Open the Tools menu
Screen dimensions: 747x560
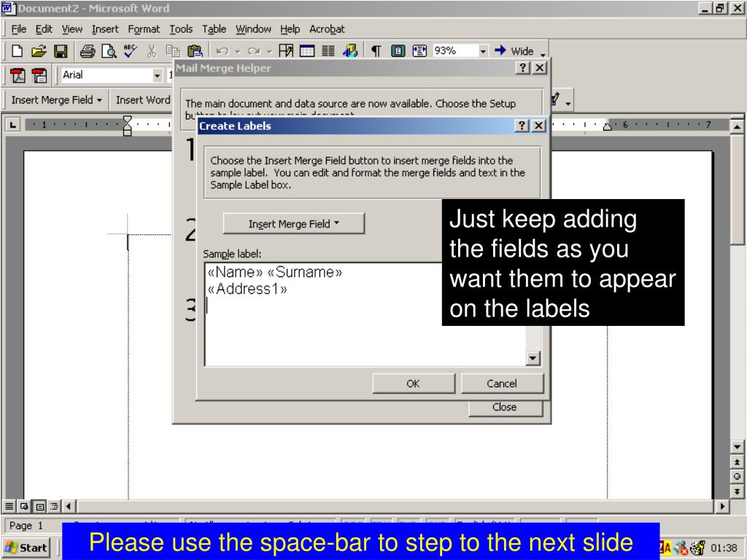click(x=181, y=29)
